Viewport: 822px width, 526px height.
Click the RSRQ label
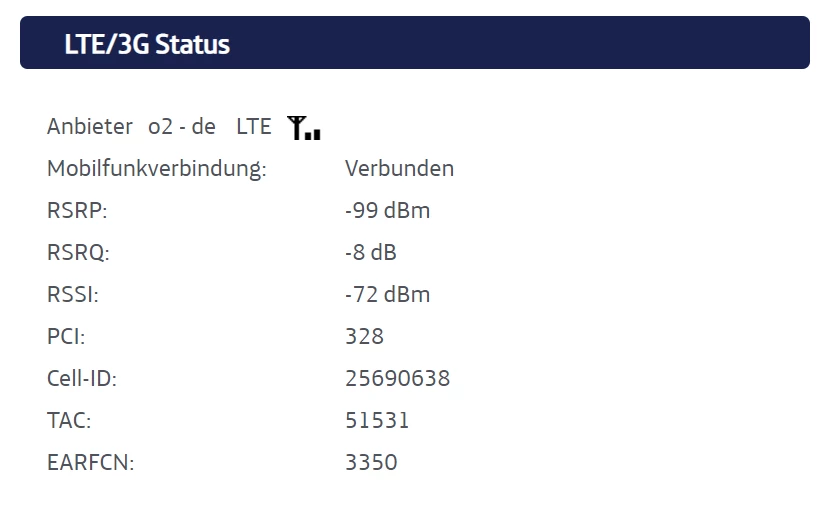tap(78, 253)
